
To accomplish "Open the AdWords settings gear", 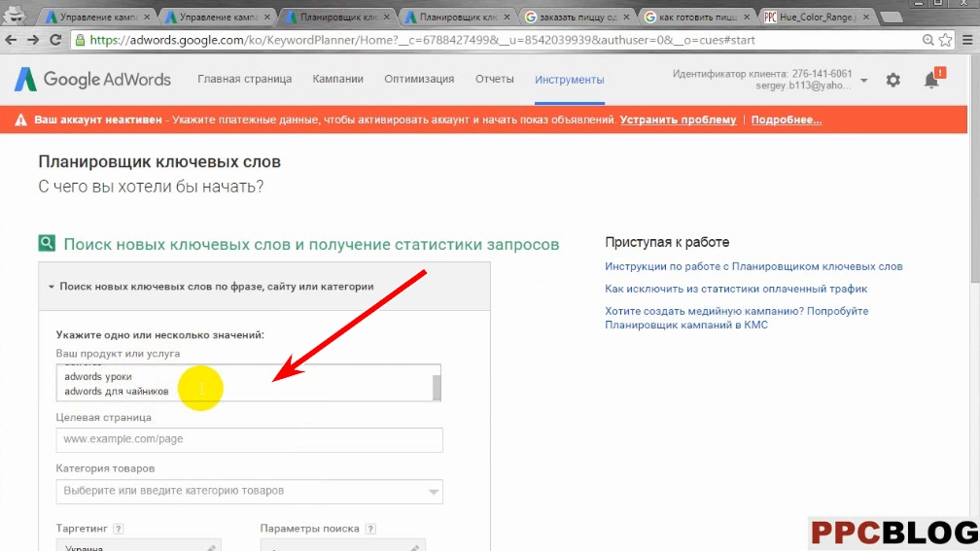I will click(893, 80).
